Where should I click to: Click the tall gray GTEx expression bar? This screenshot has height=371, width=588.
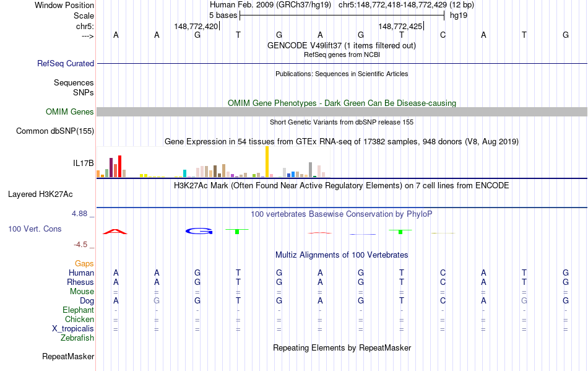tap(310, 170)
